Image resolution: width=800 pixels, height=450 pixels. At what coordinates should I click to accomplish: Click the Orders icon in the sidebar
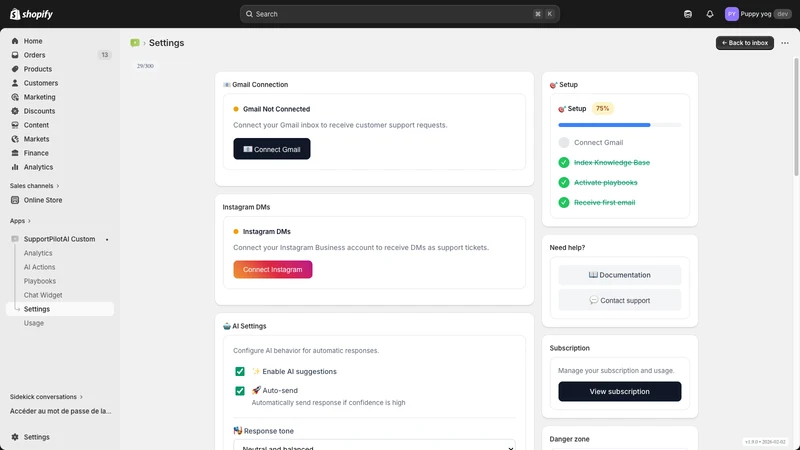click(x=15, y=55)
